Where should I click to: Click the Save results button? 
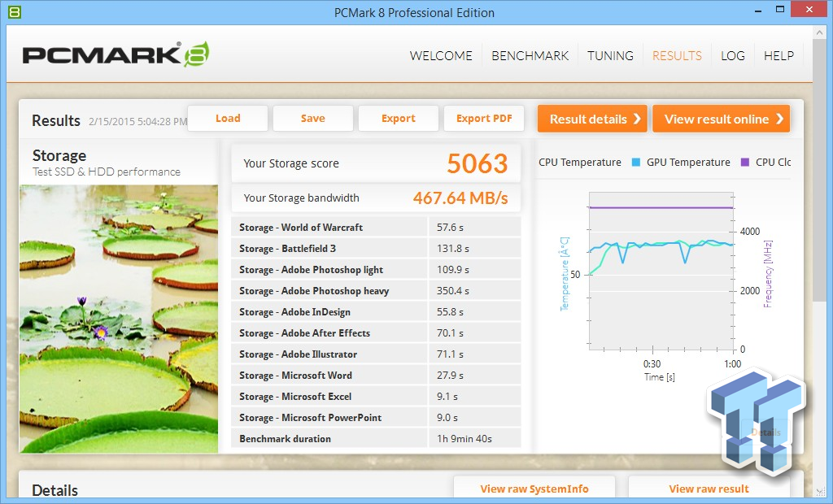(313, 119)
